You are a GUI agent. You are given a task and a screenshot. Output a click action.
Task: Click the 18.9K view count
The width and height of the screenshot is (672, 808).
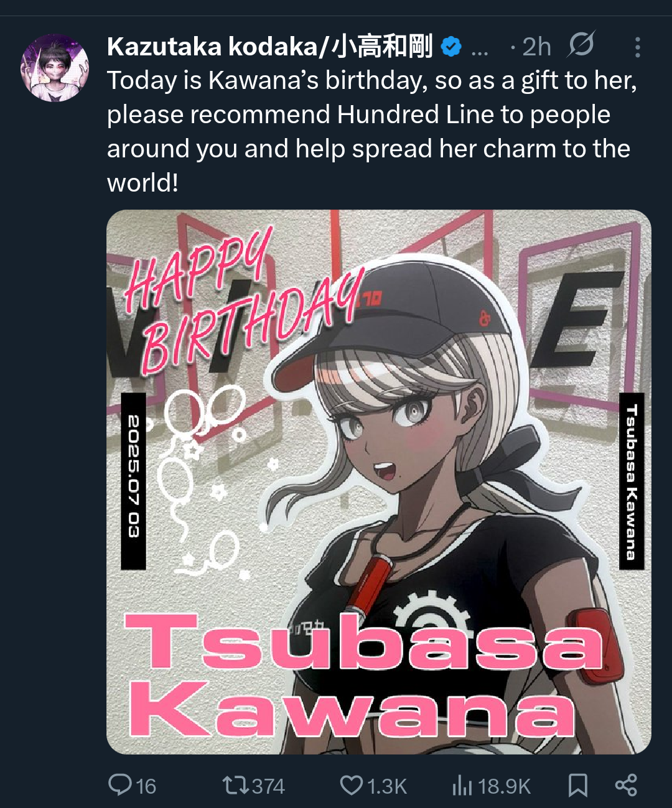pos(504,786)
